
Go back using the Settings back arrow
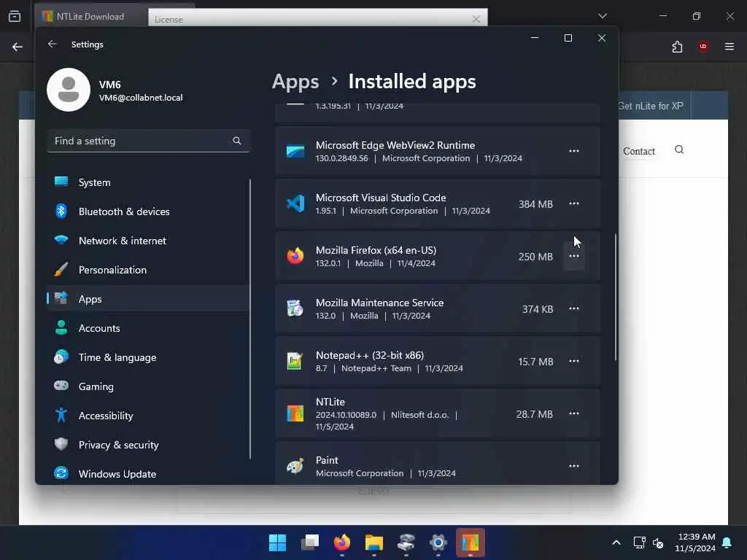[53, 44]
